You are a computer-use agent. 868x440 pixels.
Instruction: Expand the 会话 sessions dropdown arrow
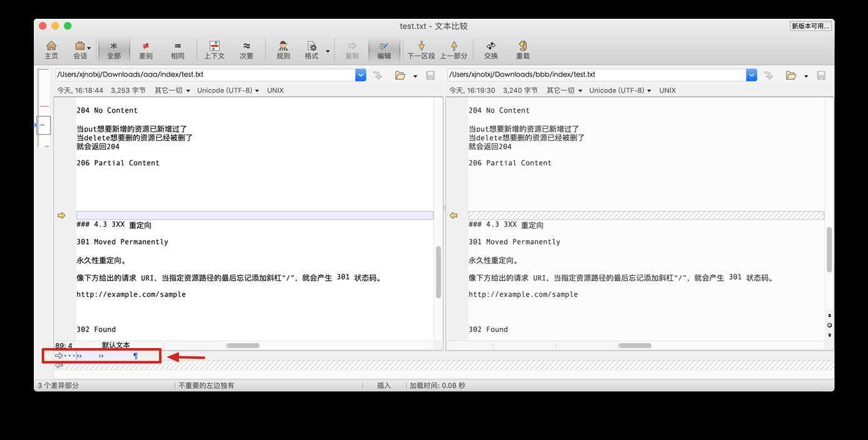click(89, 48)
